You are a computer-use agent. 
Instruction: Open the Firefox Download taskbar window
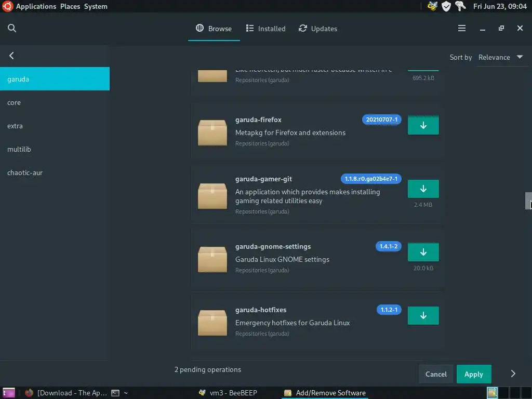(x=66, y=393)
